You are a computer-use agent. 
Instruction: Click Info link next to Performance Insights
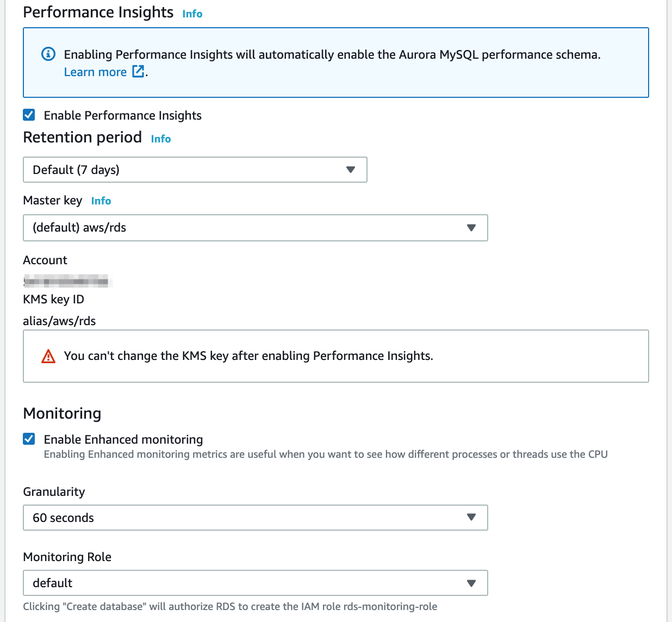[192, 14]
